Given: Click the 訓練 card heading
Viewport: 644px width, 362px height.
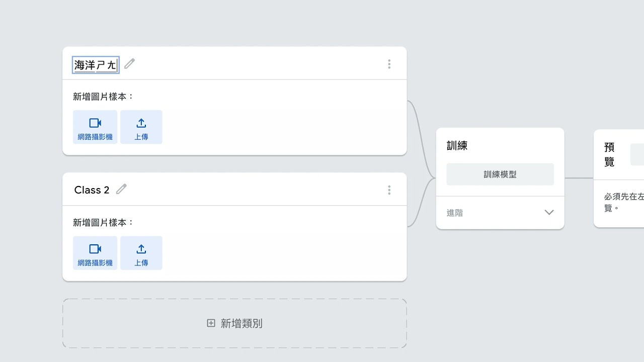Looking at the screenshot, I should pos(457,146).
